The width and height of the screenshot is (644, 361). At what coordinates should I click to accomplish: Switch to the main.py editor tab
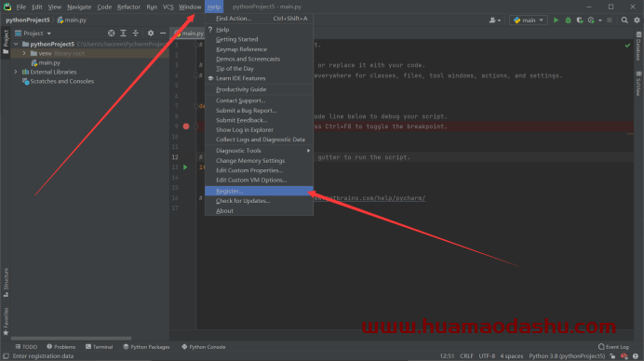point(189,33)
